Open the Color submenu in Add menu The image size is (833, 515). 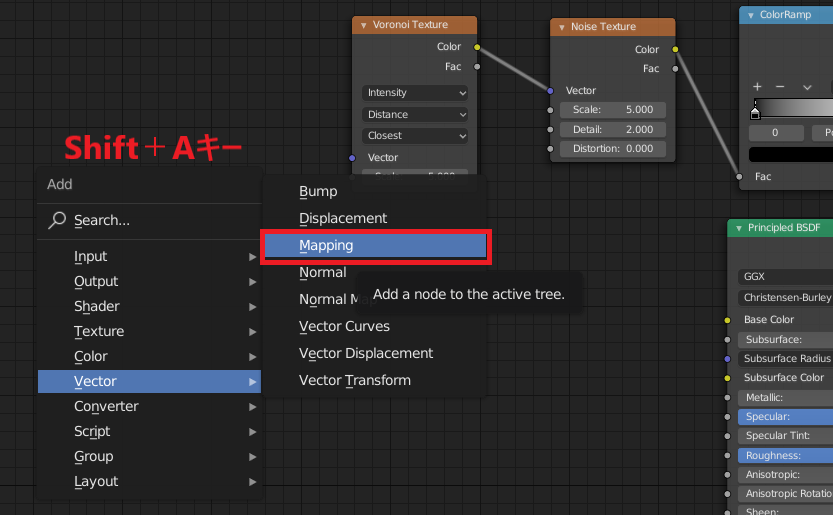(x=149, y=356)
